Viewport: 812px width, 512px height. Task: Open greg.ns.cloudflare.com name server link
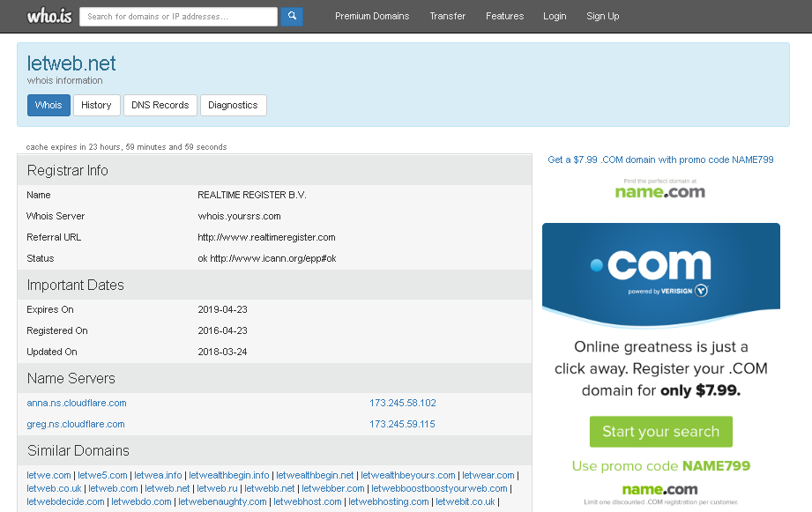point(76,424)
